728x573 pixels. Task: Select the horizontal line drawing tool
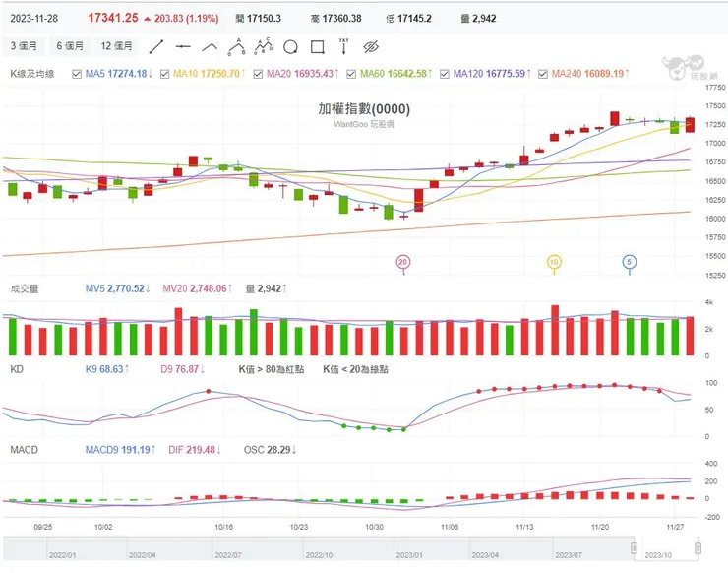(x=182, y=46)
